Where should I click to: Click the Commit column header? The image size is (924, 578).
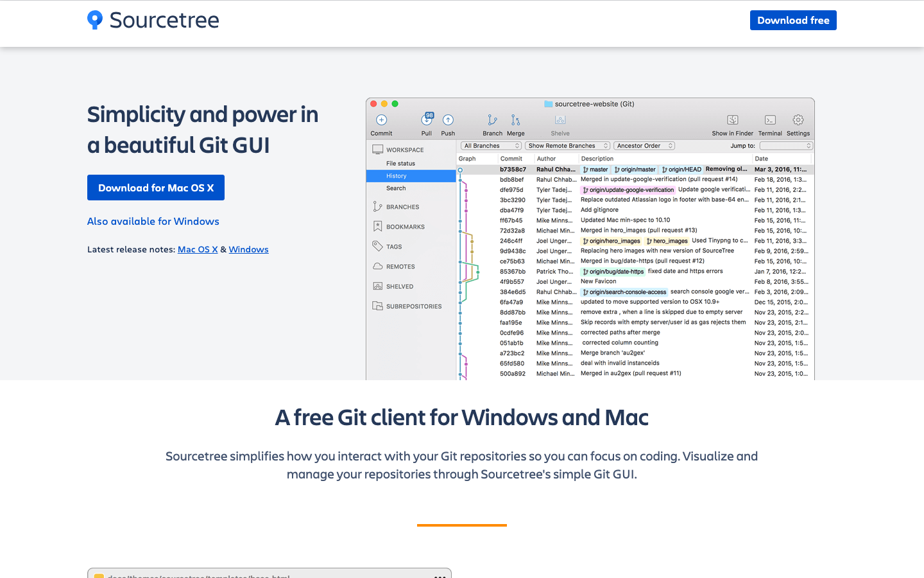[511, 159]
